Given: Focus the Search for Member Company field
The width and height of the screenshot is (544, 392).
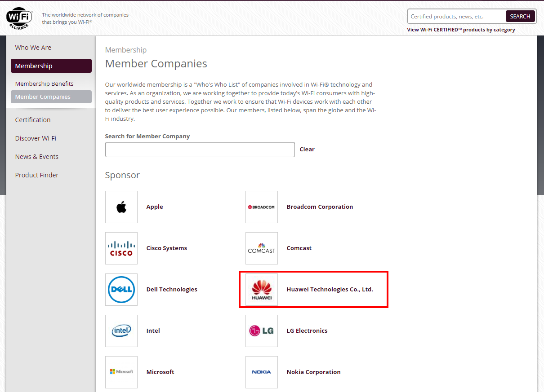Looking at the screenshot, I should point(200,150).
